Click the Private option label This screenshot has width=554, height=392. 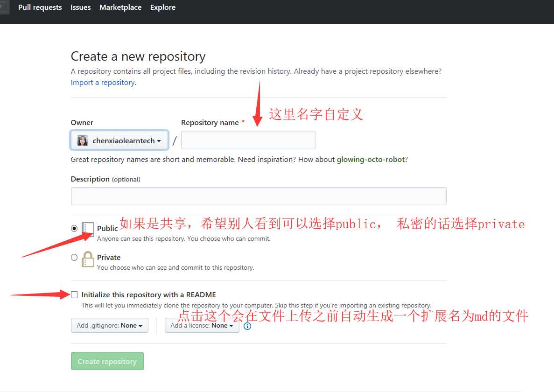109,258
